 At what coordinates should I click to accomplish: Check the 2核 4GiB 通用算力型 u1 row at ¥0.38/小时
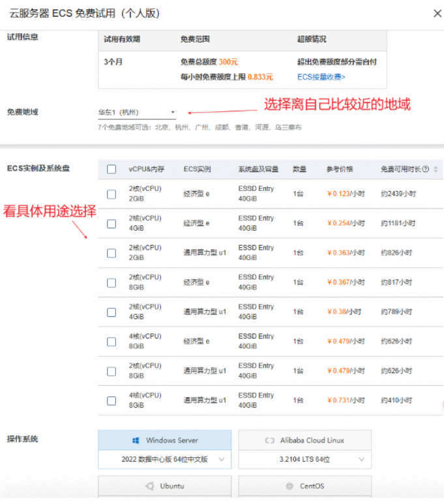pos(111,312)
